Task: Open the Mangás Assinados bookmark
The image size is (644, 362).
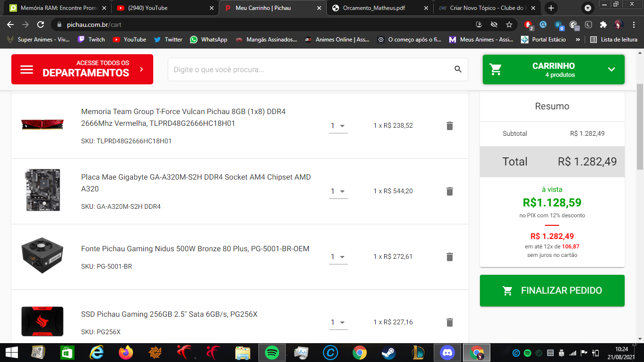Action: (266, 40)
